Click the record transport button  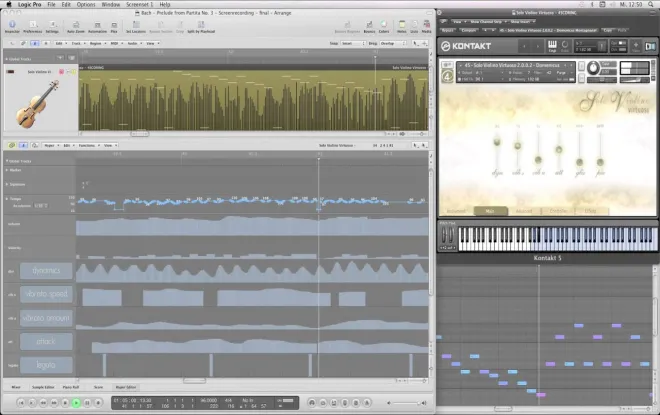(x=98, y=403)
